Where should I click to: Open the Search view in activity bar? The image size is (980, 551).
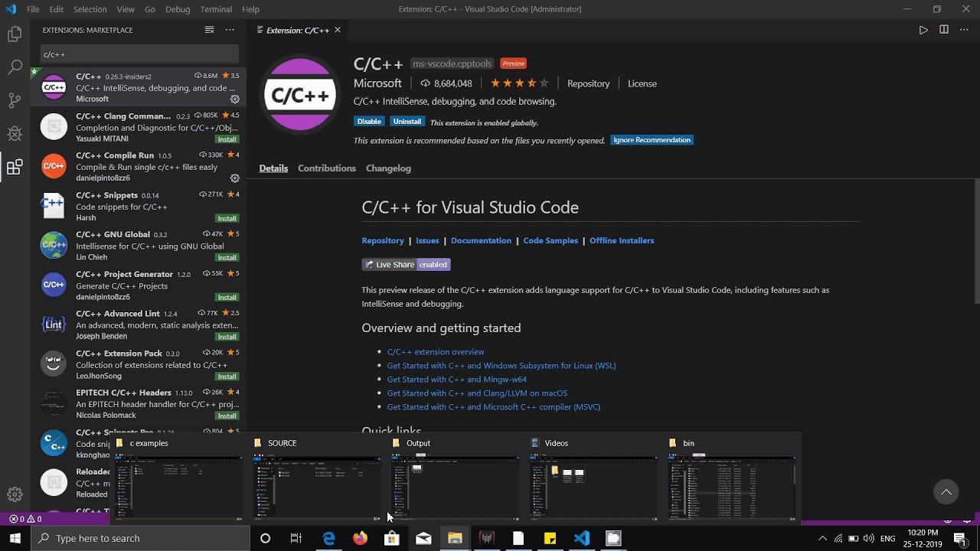(15, 67)
